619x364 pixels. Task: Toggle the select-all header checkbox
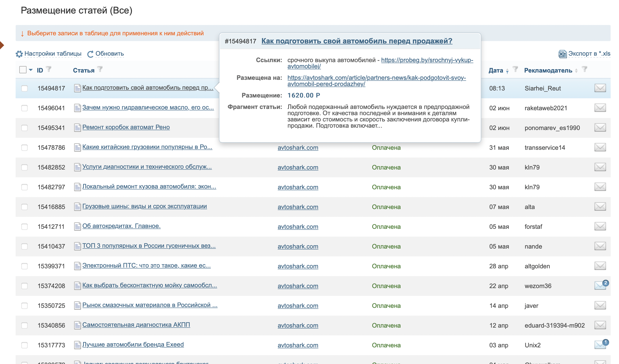click(23, 70)
